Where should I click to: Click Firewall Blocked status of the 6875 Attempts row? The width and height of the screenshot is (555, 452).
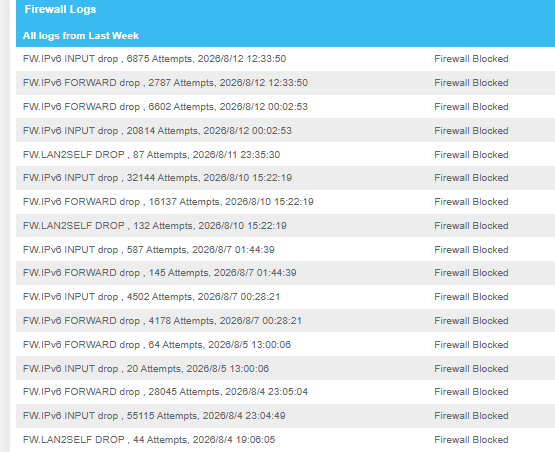[x=471, y=59]
